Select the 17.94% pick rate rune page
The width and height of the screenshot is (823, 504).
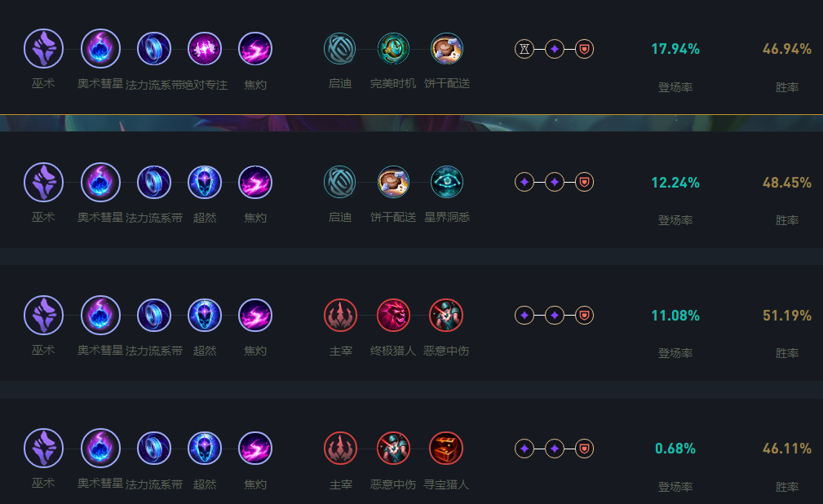[x=411, y=57]
